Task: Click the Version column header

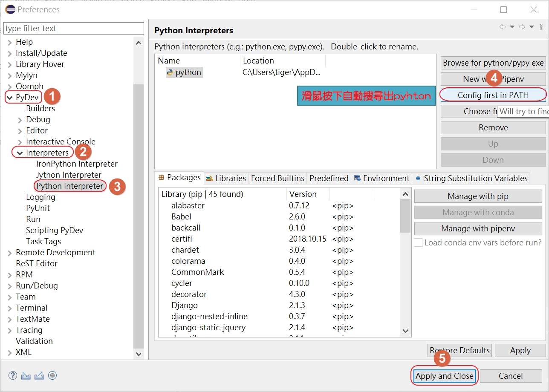Action: coord(308,194)
